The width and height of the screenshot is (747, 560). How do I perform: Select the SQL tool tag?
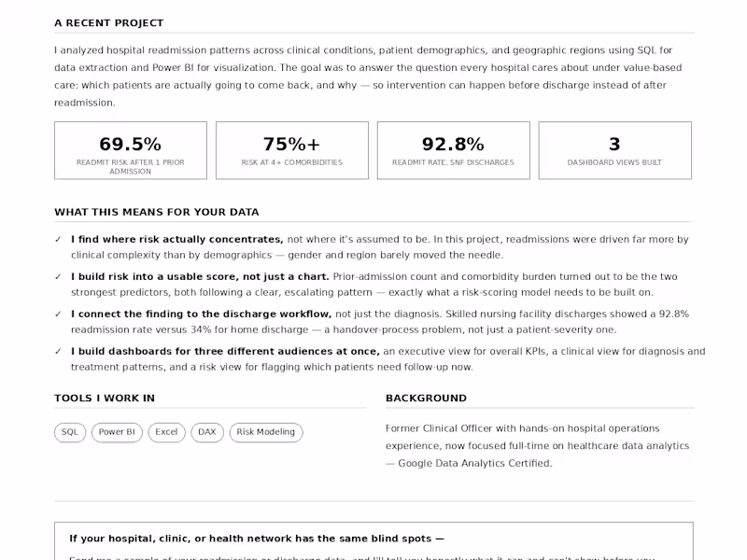pyautogui.click(x=69, y=432)
